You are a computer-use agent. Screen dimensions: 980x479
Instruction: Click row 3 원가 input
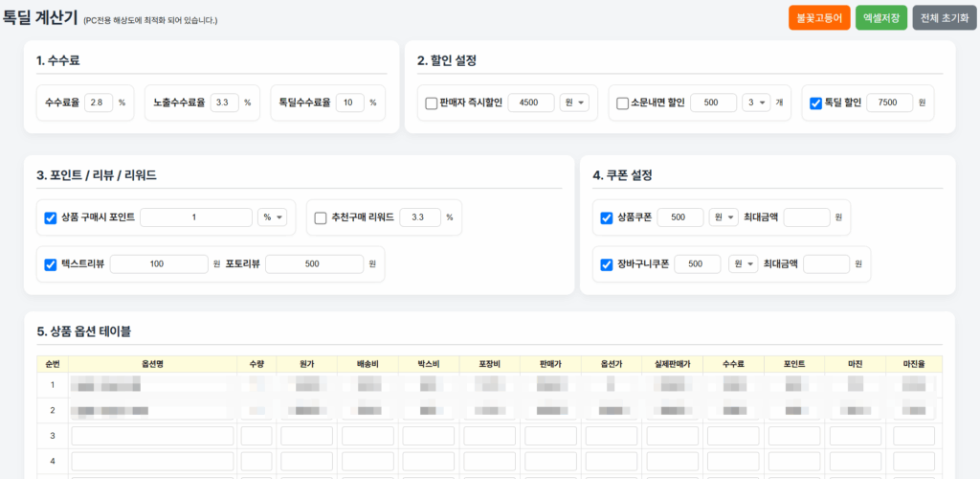pyautogui.click(x=306, y=435)
